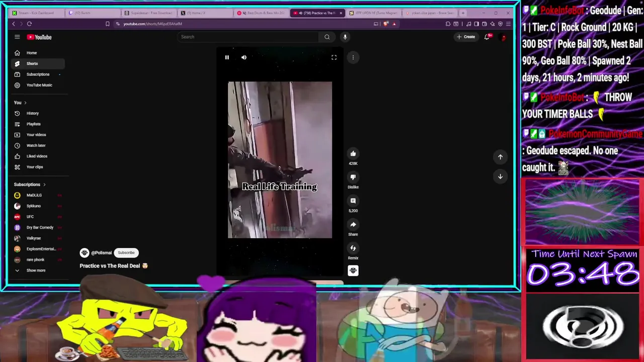Open History in sidebar

tap(38, 113)
